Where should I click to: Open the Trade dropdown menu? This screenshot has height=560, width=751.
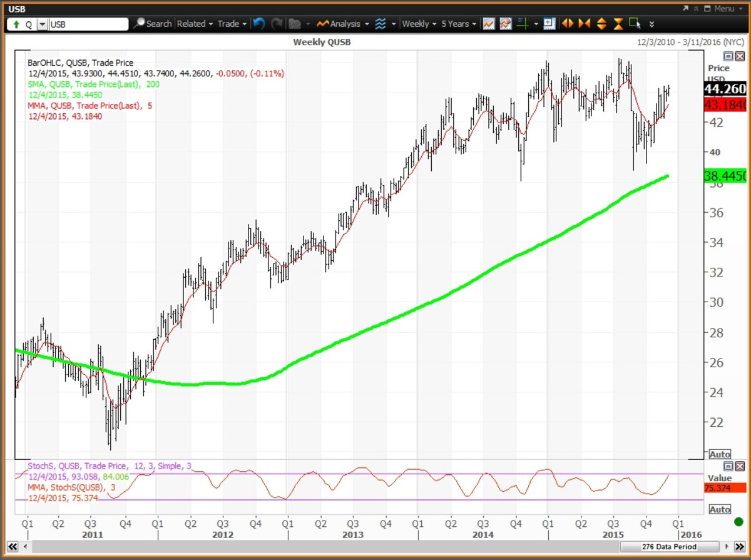pyautogui.click(x=232, y=24)
